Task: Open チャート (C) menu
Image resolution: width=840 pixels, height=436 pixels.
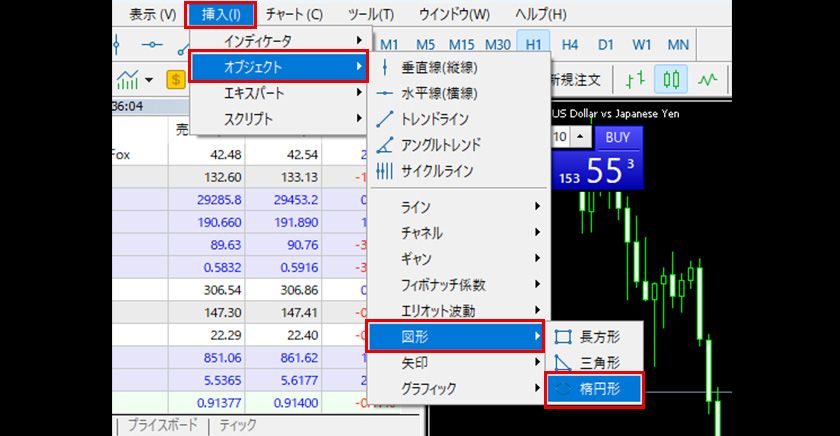Action: [294, 14]
